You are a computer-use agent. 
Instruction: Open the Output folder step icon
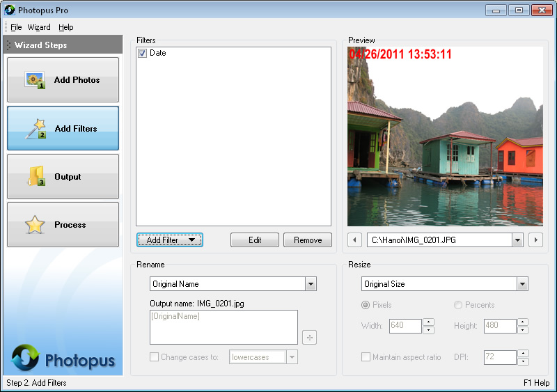click(36, 177)
